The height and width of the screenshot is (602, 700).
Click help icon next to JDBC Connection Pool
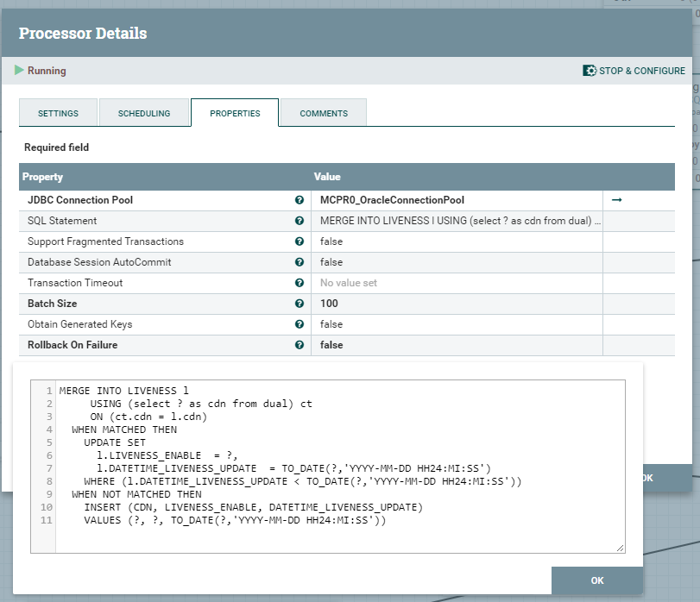pos(300,200)
